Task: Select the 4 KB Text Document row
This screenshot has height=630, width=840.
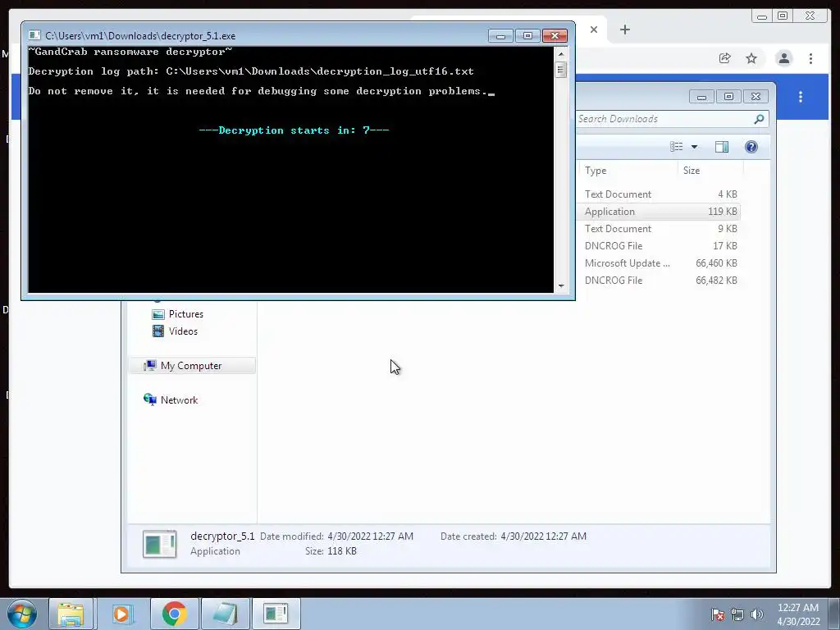Action: click(x=660, y=194)
